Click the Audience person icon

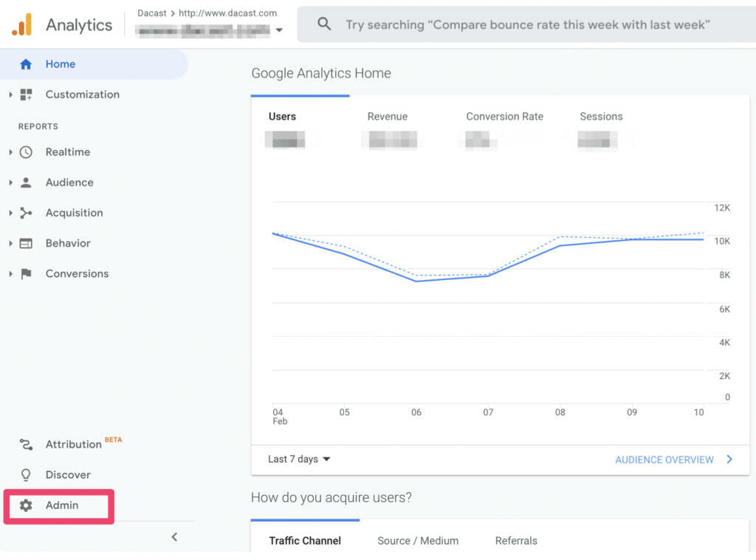click(26, 182)
